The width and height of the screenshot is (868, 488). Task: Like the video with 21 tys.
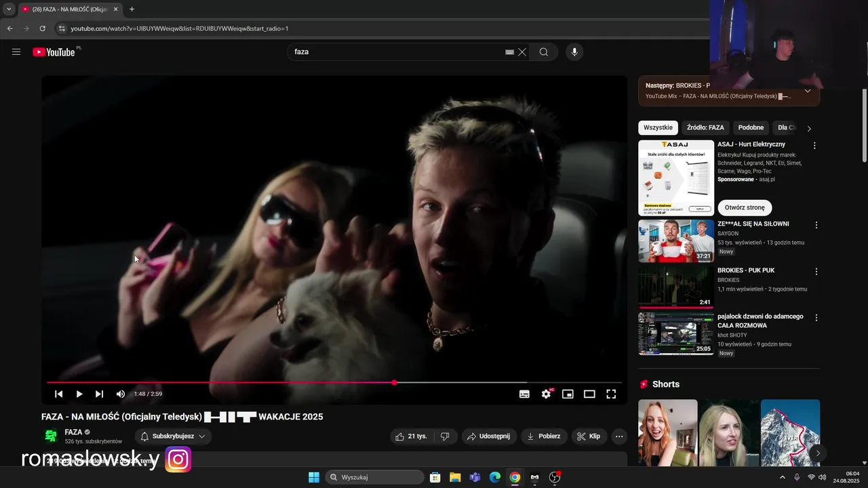tap(412, 436)
